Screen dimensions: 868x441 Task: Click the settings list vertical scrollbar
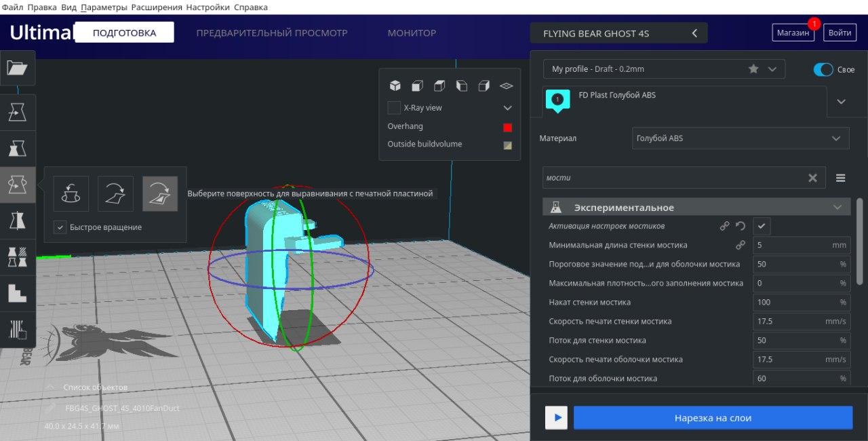pos(860,241)
